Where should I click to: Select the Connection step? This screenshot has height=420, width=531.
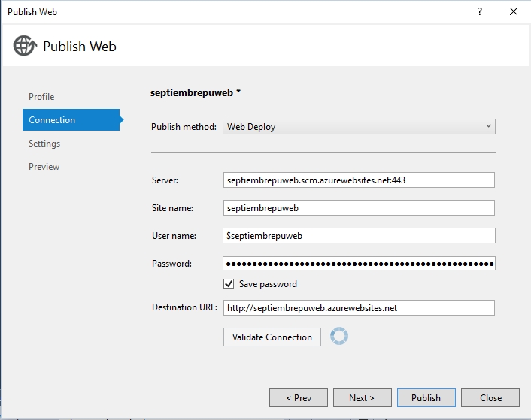pyautogui.click(x=71, y=119)
